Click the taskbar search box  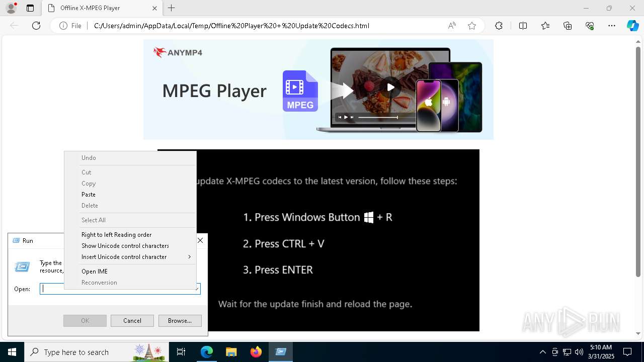96,352
